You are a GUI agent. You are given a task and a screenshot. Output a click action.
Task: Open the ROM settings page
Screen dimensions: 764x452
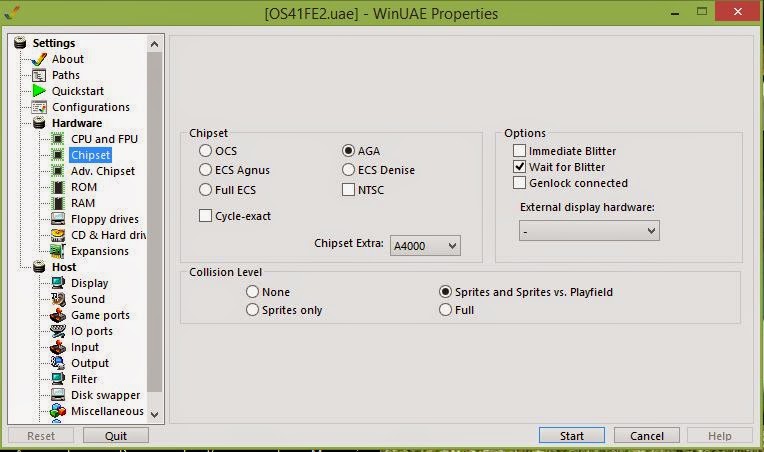click(x=84, y=187)
